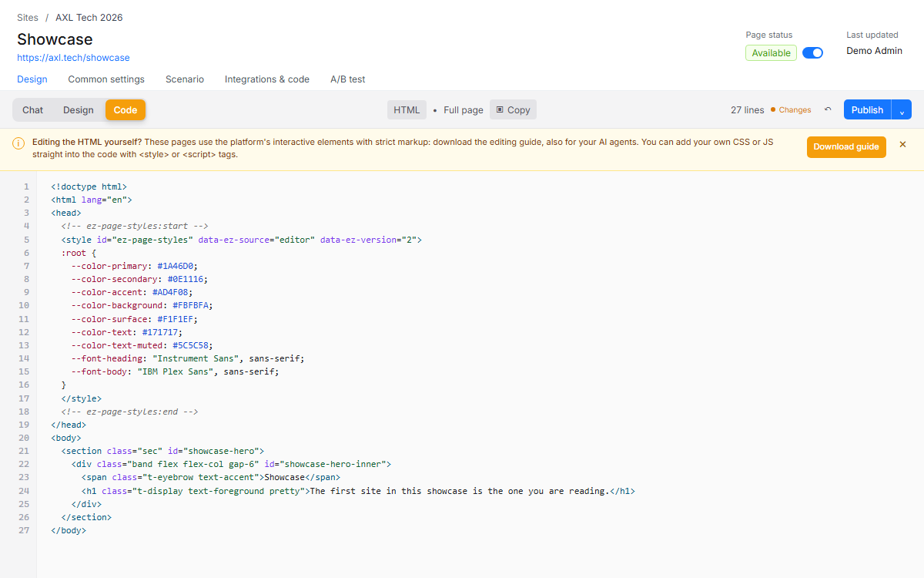Click the #171717 color-text value
This screenshot has height=578, width=924.
pyautogui.click(x=159, y=332)
